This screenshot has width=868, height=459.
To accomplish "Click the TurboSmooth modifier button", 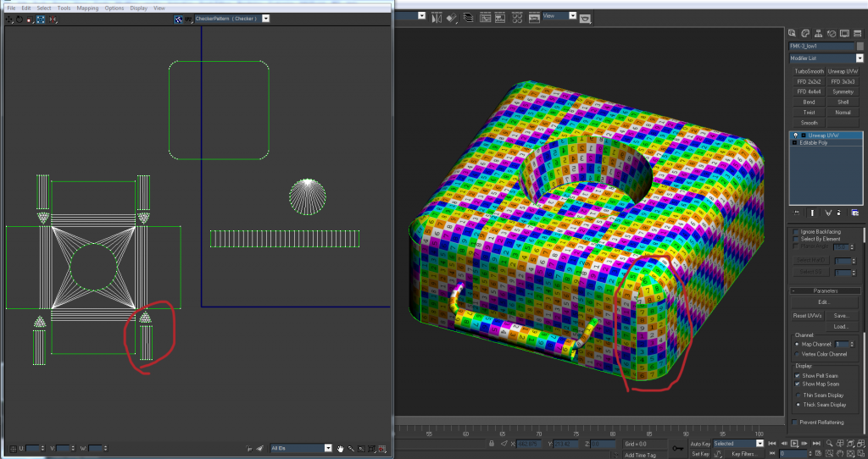I will click(x=807, y=71).
